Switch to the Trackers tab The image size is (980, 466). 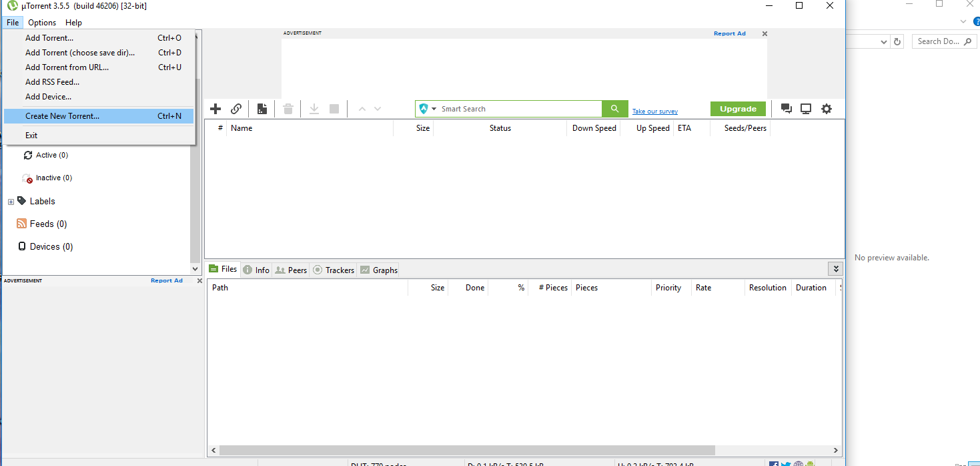(333, 270)
